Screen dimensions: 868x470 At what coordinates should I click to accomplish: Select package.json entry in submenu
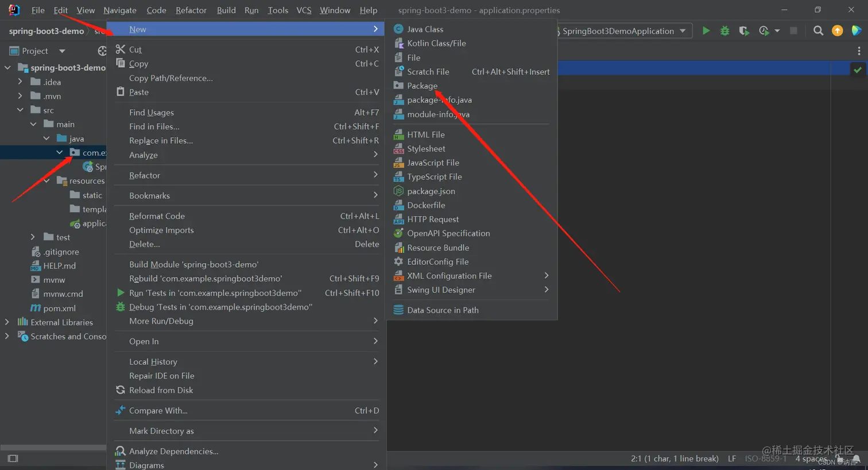click(431, 191)
